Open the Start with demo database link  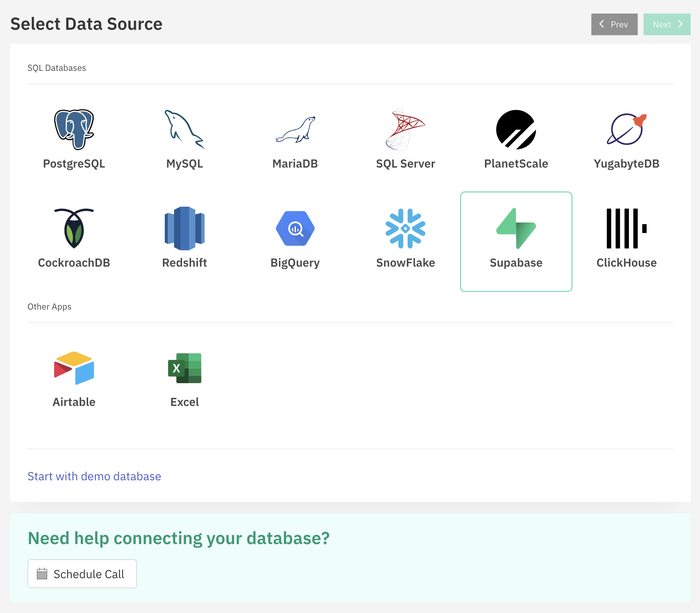[x=94, y=476]
